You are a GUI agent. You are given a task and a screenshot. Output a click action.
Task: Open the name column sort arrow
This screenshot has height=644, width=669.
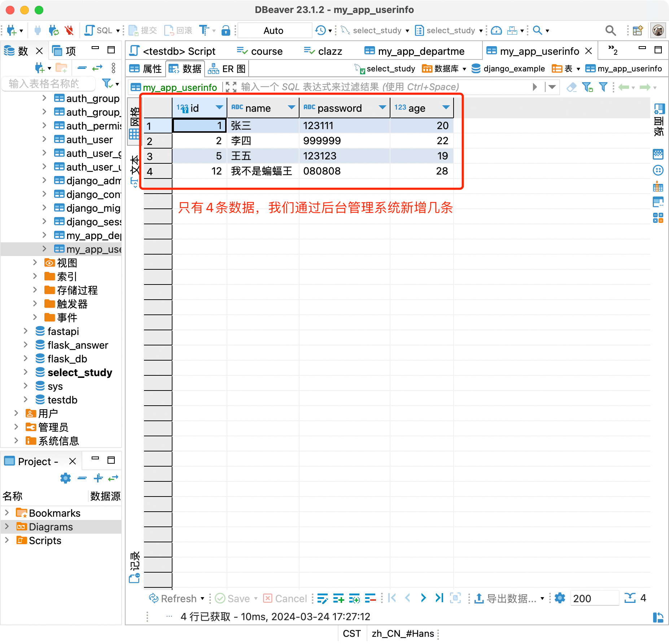pos(291,107)
